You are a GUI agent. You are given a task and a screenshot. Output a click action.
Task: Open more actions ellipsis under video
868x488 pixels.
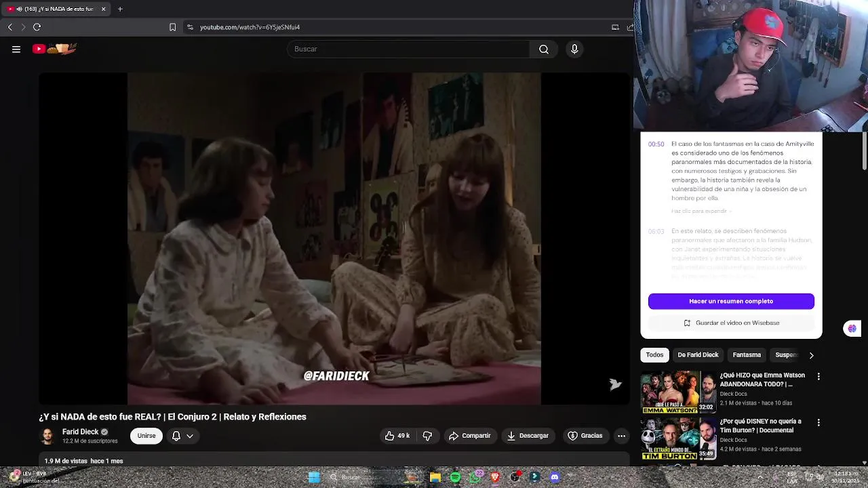621,436
